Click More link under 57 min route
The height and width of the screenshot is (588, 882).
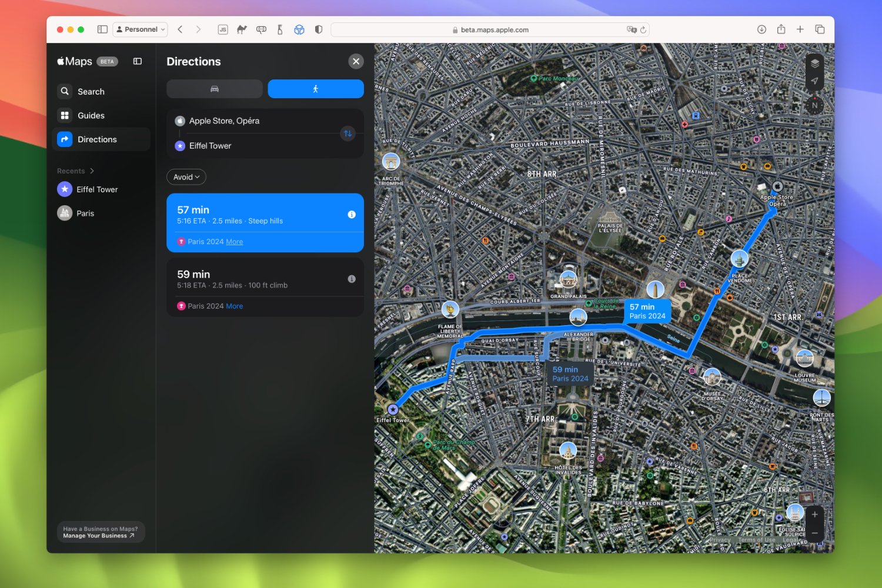pyautogui.click(x=234, y=242)
